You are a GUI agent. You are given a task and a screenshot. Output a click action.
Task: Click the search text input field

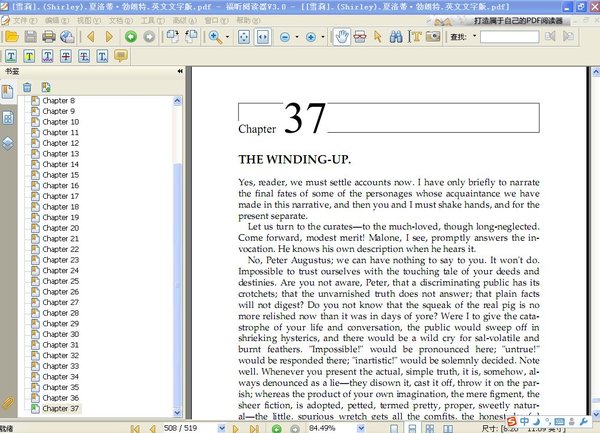pyautogui.click(x=510, y=37)
